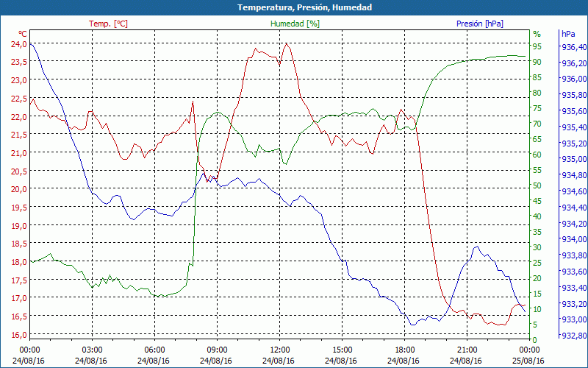Click the 19,0 temperature axis value

point(19,225)
